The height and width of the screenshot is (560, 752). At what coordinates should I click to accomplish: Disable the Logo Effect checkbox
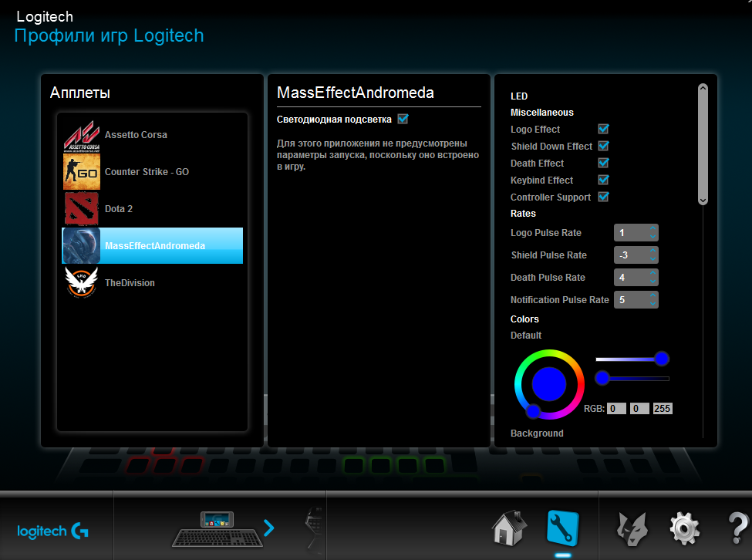click(603, 129)
